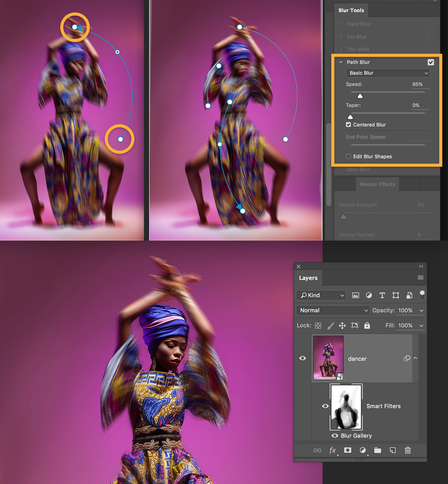Open the layer styles fx menu
Viewport: 448px width, 484px height.
[x=332, y=450]
